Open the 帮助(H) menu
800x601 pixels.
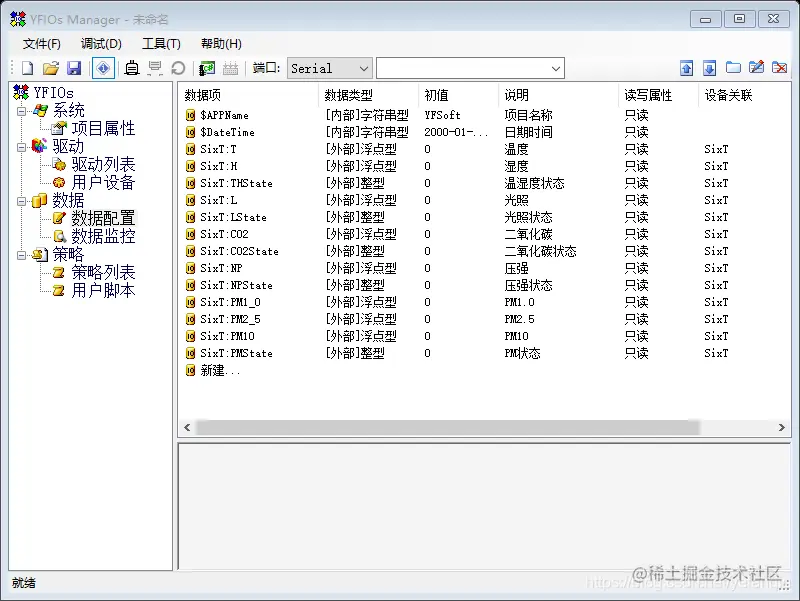(x=221, y=44)
